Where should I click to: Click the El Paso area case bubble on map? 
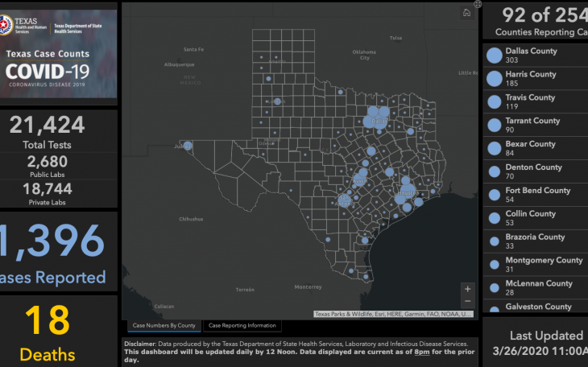(188, 146)
